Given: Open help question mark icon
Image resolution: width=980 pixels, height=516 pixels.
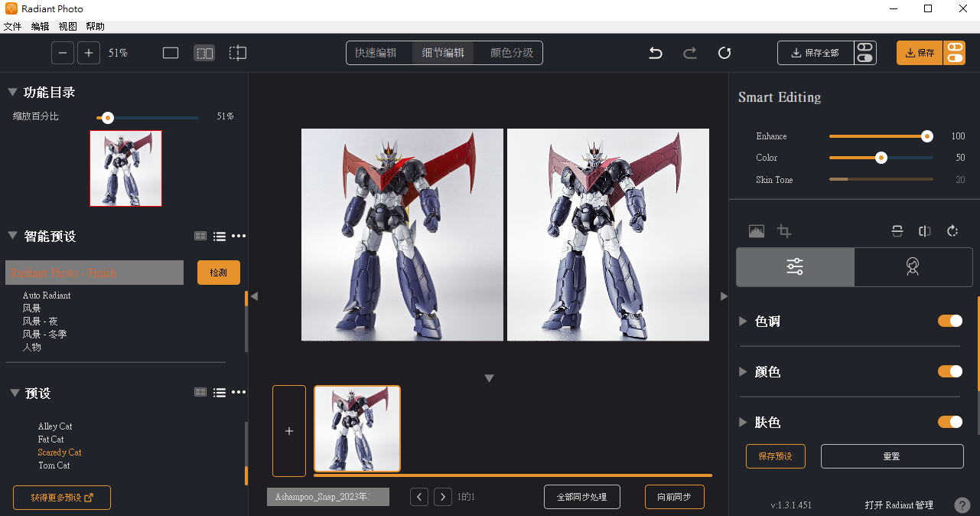Looking at the screenshot, I should point(962,505).
